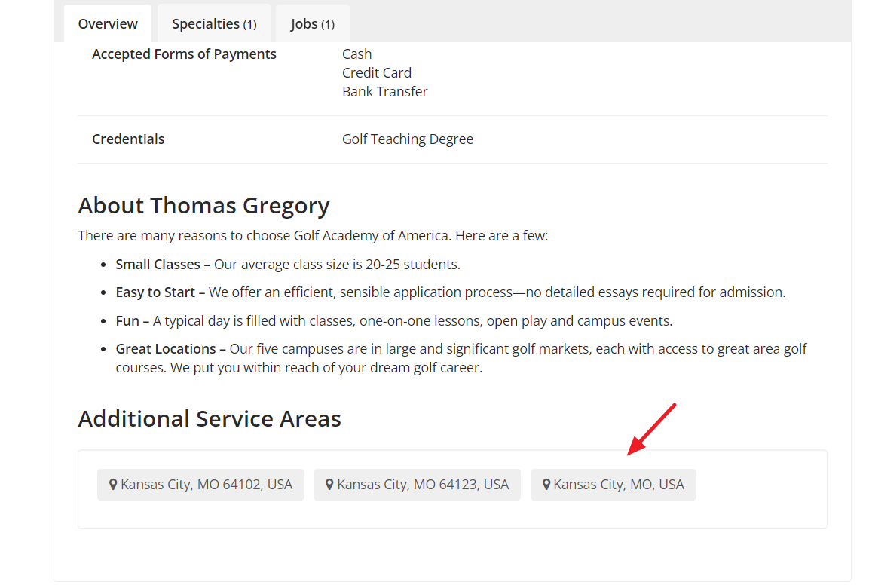Click map pin icon for 64102 location
869x588 pixels.
tap(113, 485)
